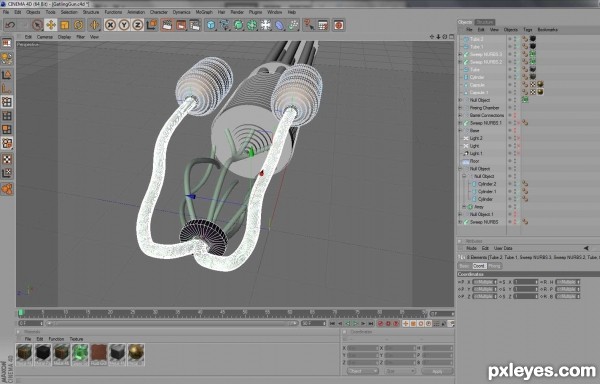Open the viewport Display menu
The height and width of the screenshot is (384, 600).
tap(64, 37)
